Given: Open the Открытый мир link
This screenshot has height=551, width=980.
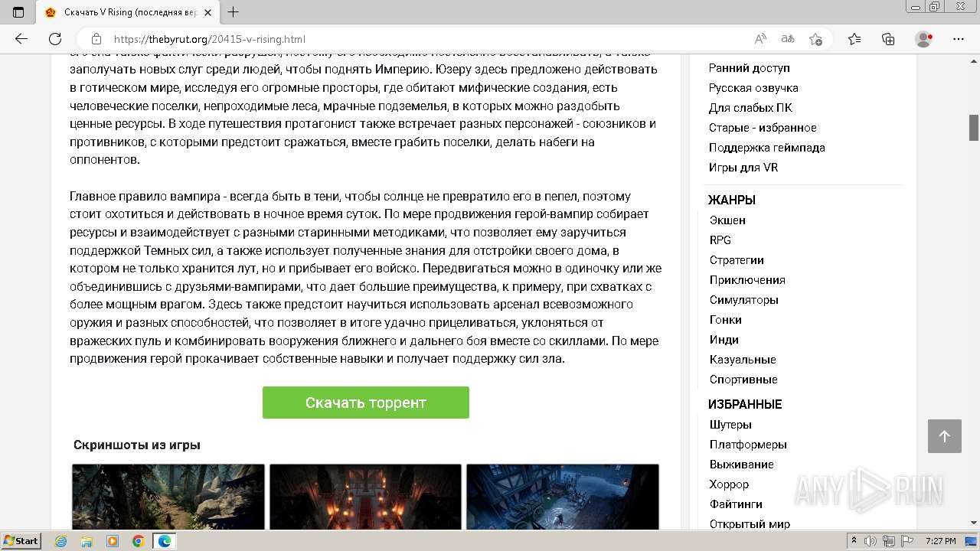Looking at the screenshot, I should [750, 524].
